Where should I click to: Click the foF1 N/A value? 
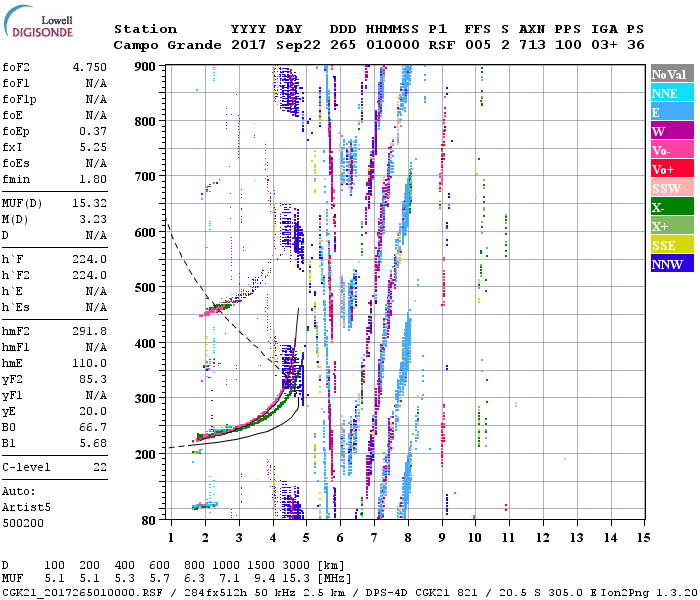[x=96, y=83]
